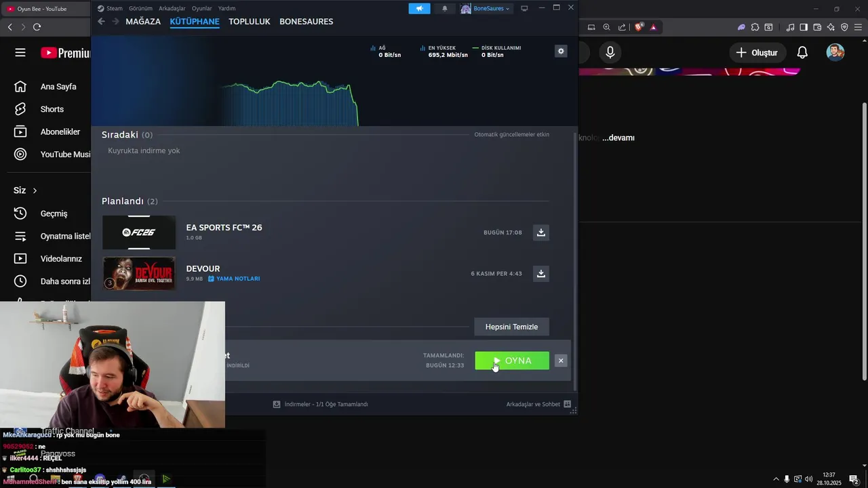This screenshot has width=868, height=488.
Task: Click EA SPORTS FC 26 thumbnail
Action: pyautogui.click(x=139, y=232)
